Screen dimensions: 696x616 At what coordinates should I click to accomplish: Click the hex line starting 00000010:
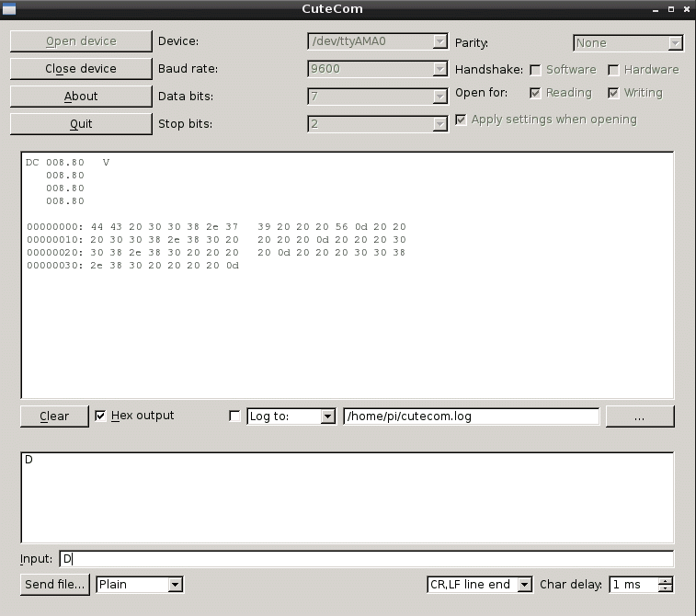[x=216, y=240]
